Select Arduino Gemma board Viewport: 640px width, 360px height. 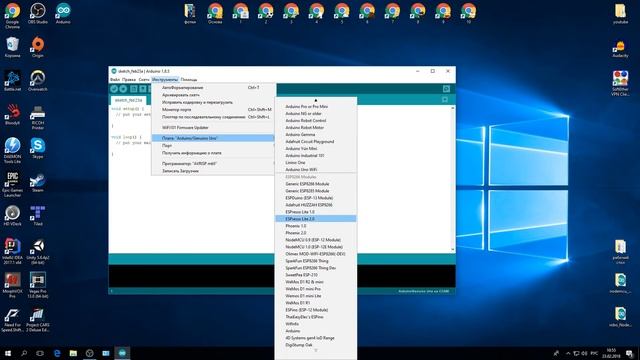coord(316,134)
